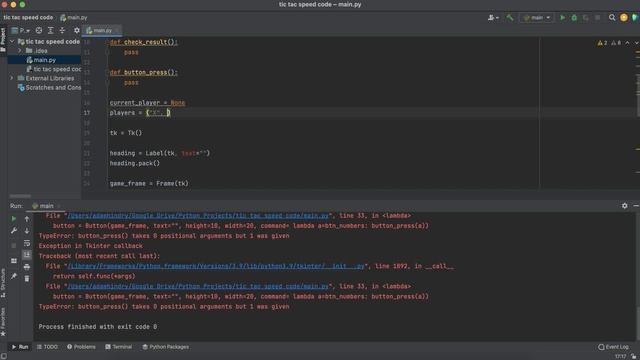
Task: Pin the Run tab with pin icon
Action: 13,276
